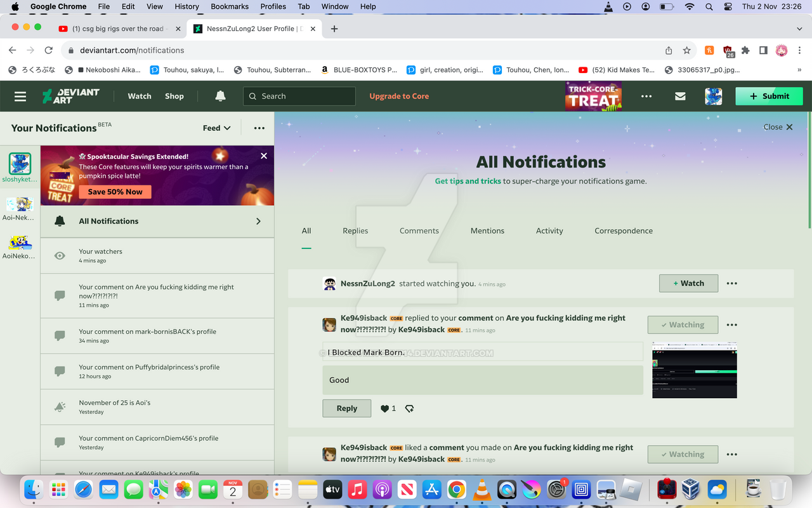Open the comment on Puffybridalprincess's profile row
Screen dimensions: 812x508
[157, 371]
